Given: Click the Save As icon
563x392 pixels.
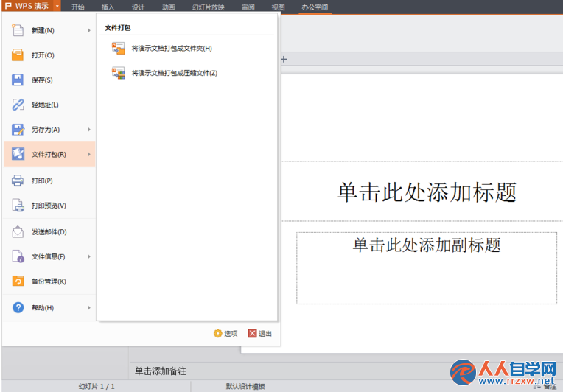Looking at the screenshot, I should click(17, 129).
